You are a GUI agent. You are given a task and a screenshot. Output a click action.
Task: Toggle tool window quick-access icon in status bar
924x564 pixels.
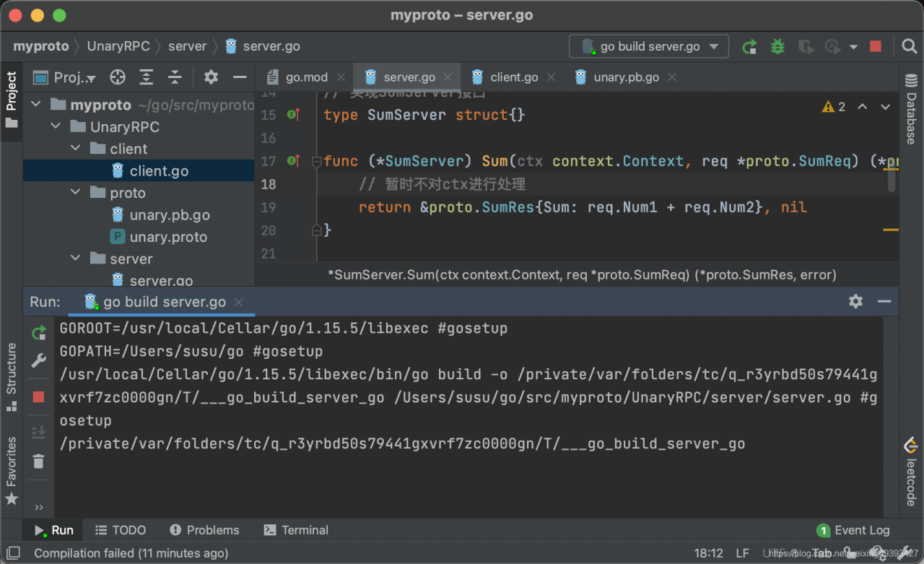pyautogui.click(x=14, y=553)
